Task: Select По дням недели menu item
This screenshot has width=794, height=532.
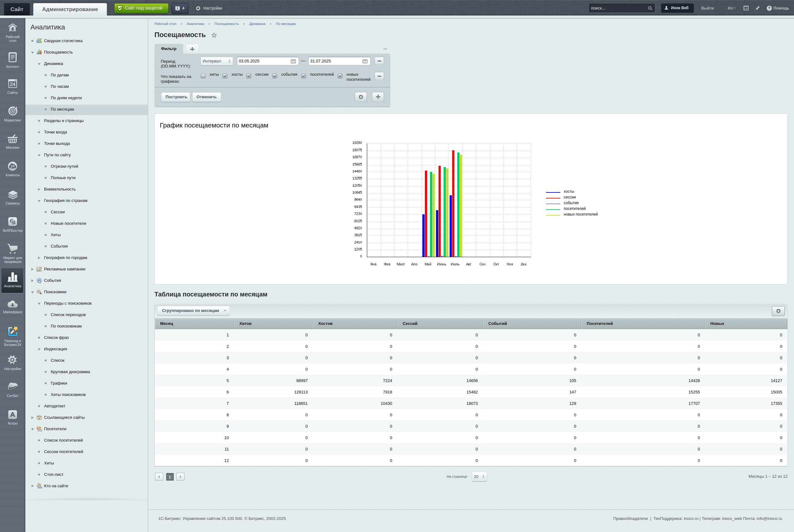Action: click(x=66, y=98)
